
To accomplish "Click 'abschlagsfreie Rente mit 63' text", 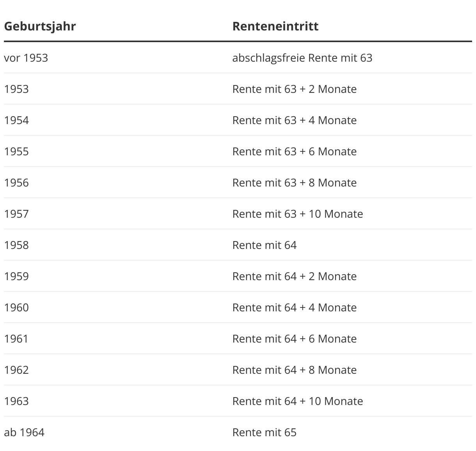I will [302, 58].
